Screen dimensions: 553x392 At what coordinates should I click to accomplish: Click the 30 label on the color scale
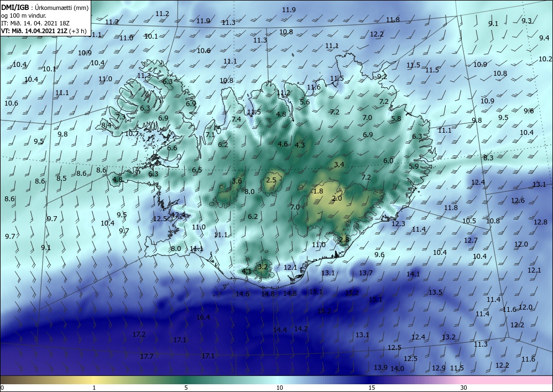(x=464, y=388)
